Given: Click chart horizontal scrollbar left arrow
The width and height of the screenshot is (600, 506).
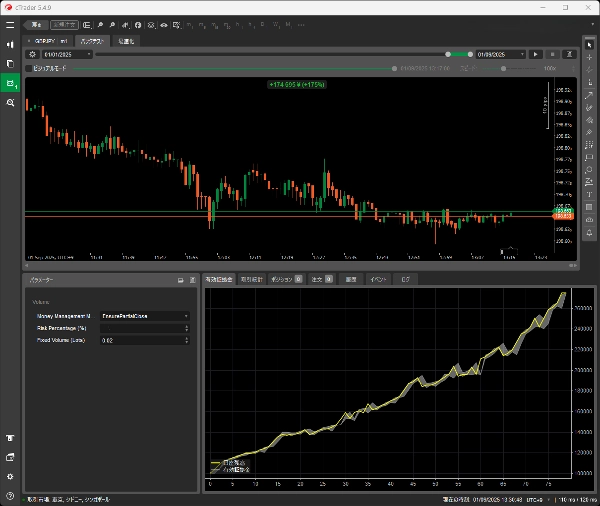Looking at the screenshot, I should click(x=27, y=265).
